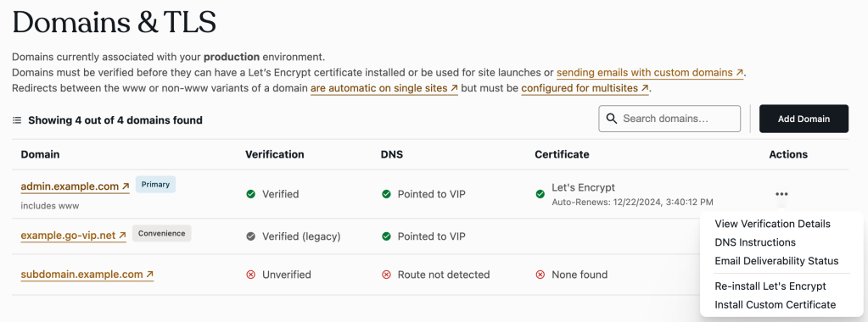Click the green Verified check icon for admin.example.com
The image size is (868, 322).
pyautogui.click(x=251, y=194)
